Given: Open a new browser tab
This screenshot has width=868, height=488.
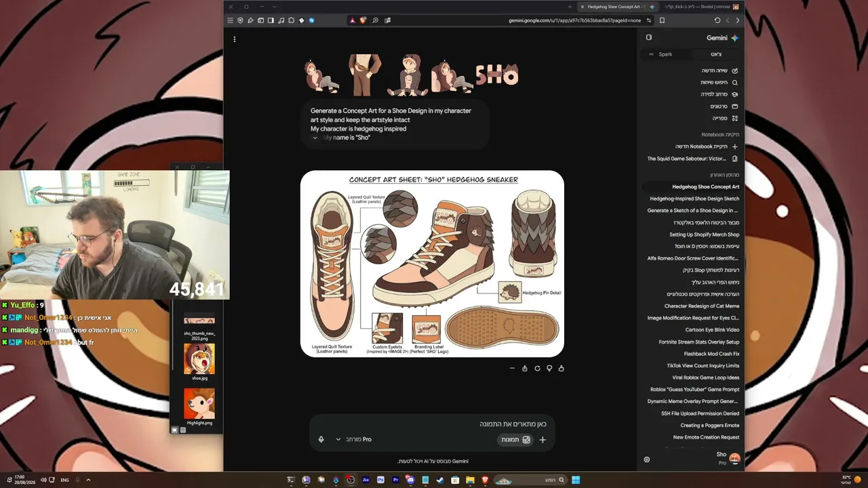Looking at the screenshot, I should [570, 7].
